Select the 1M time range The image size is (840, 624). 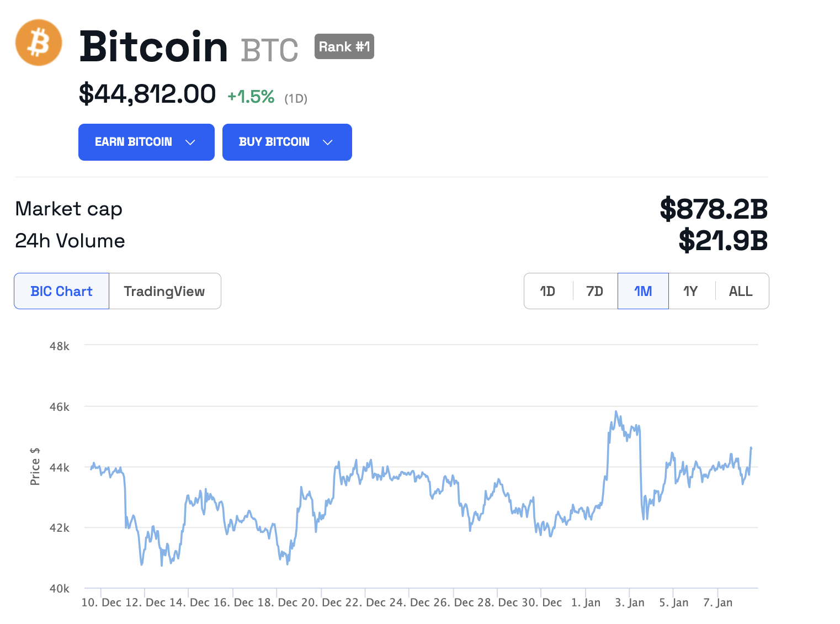tap(643, 291)
